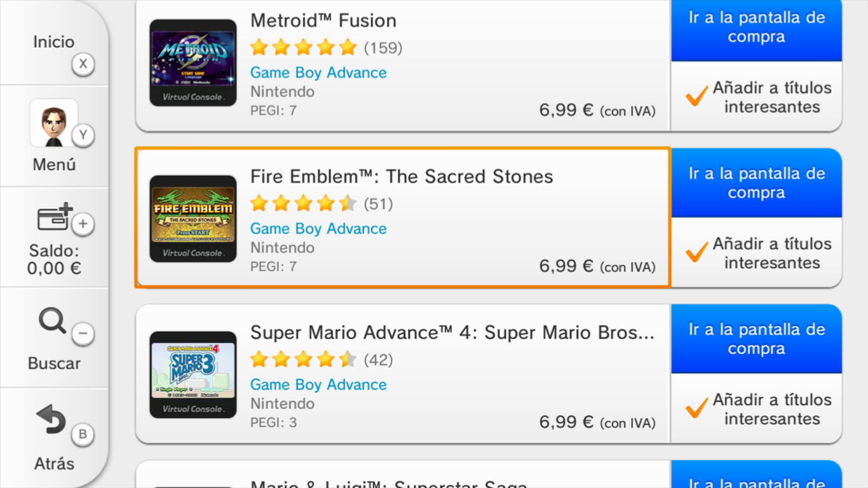The height and width of the screenshot is (488, 868).
Task: Go to purchase screen for Fire Emblem
Action: (756, 183)
